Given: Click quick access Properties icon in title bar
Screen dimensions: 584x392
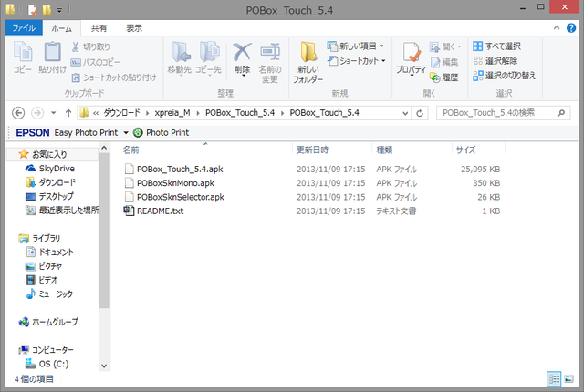Looking at the screenshot, I should point(33,10).
